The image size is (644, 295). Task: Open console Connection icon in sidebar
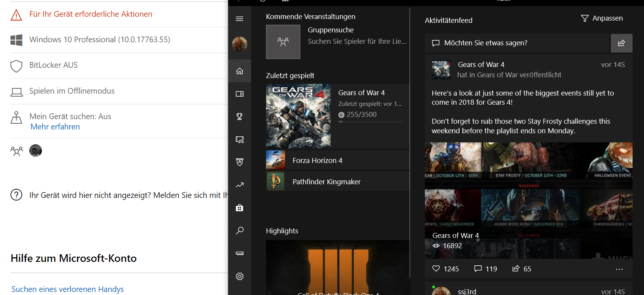(x=240, y=253)
